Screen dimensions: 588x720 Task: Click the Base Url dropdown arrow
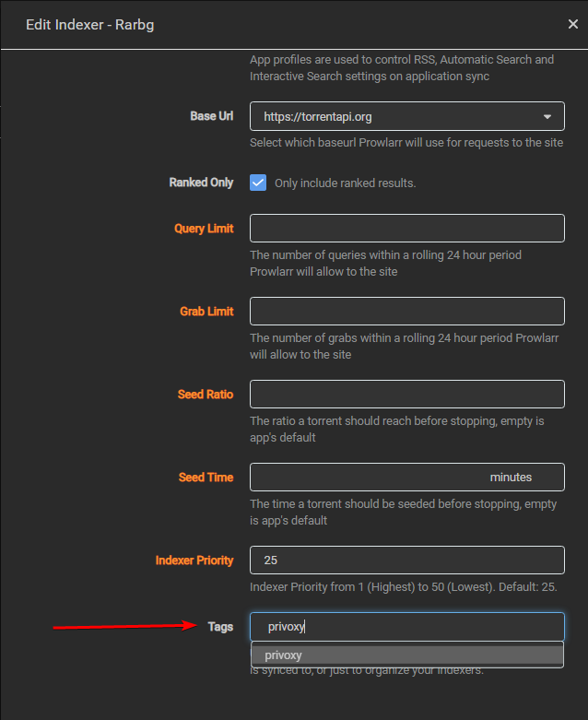547,117
